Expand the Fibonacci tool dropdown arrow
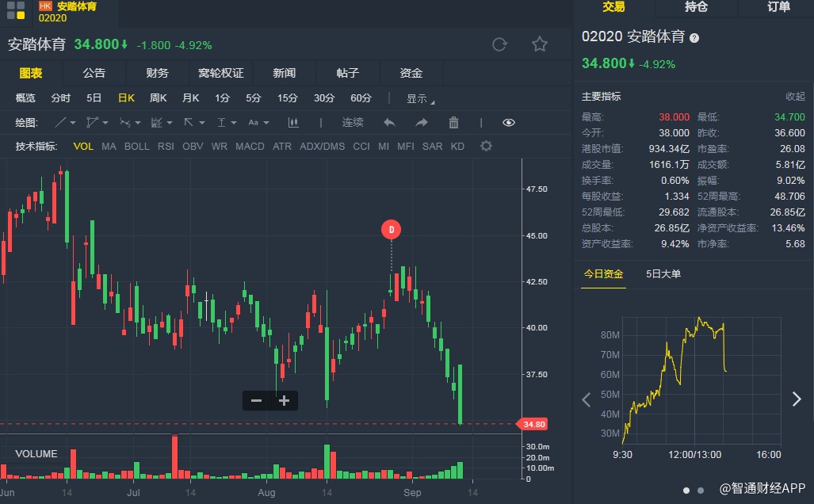This screenshot has height=504, width=814. point(170,123)
